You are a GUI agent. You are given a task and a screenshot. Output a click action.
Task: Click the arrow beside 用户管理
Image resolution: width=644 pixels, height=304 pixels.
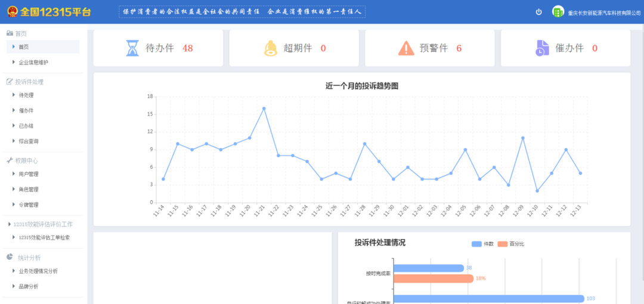click(x=14, y=174)
